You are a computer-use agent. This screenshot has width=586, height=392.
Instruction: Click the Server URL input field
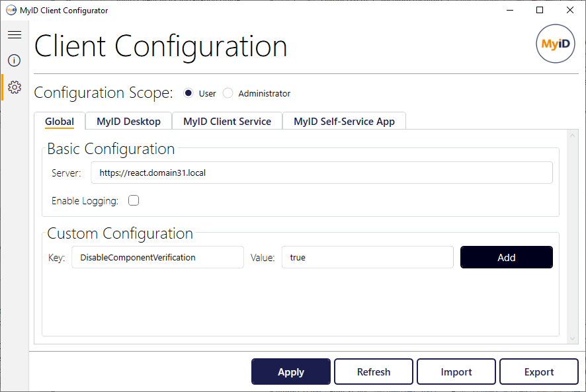322,173
